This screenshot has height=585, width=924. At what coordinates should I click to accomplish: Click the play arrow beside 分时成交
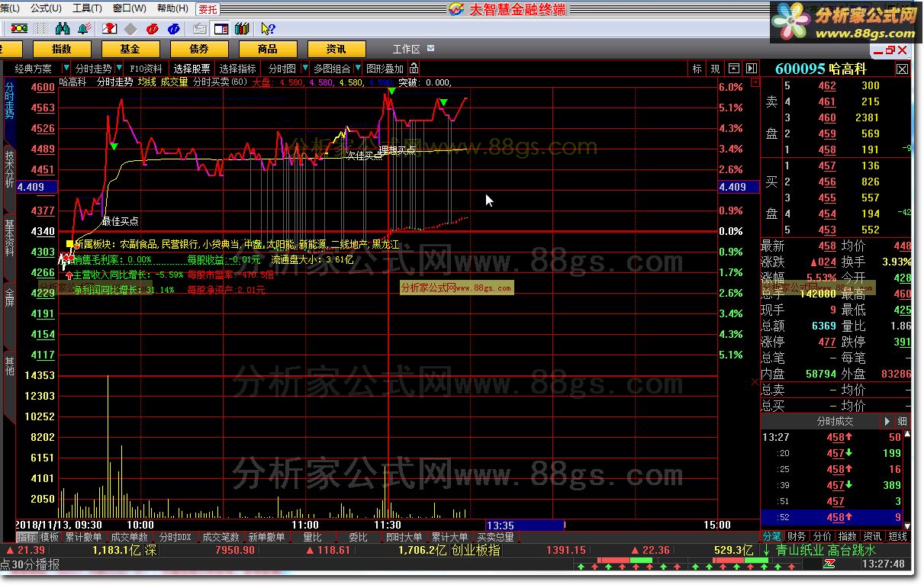(887, 421)
